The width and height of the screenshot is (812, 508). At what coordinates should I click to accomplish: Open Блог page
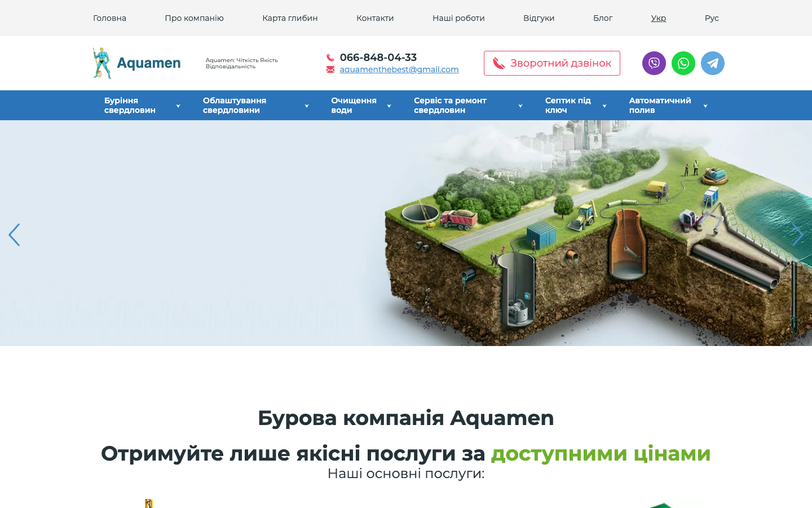click(603, 18)
